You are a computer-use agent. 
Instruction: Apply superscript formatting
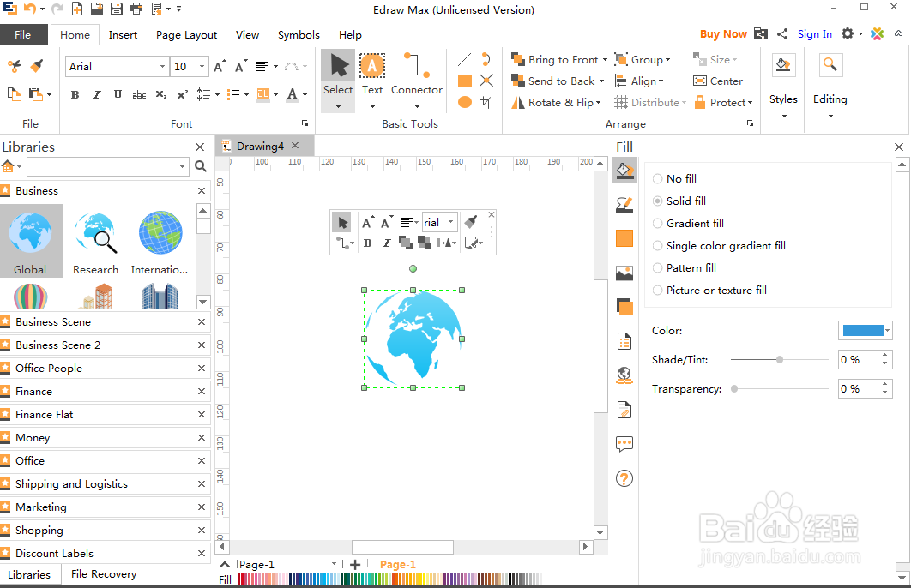pos(183,94)
